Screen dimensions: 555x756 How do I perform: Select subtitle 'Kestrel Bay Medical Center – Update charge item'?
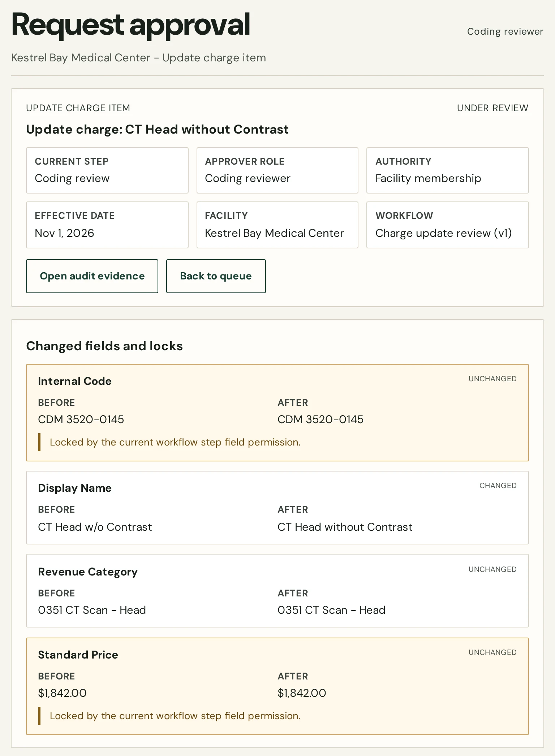(x=139, y=58)
